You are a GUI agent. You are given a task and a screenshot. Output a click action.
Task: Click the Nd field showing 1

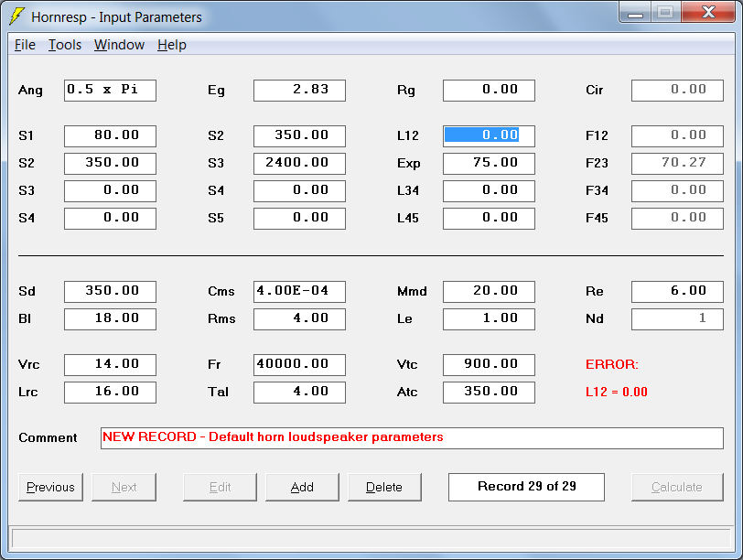tap(678, 319)
